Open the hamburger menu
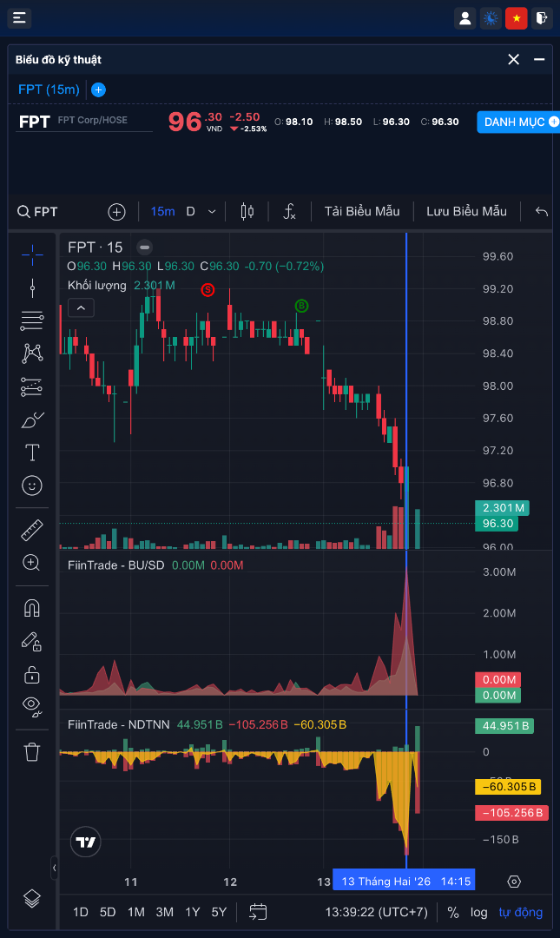Screen dimensions: 560x938 point(19,18)
